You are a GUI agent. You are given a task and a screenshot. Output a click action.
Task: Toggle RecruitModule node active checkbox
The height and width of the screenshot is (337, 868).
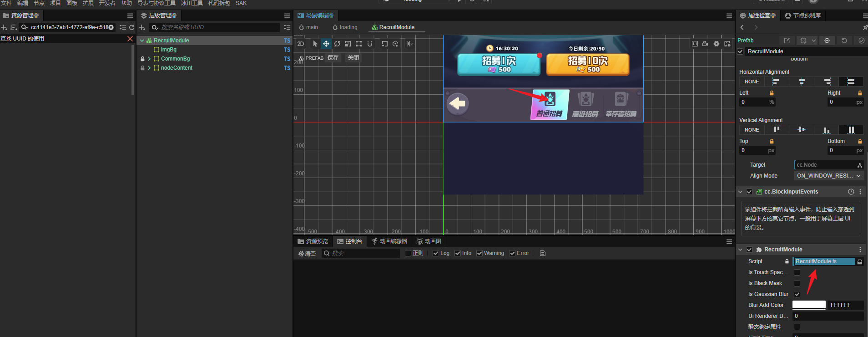pyautogui.click(x=741, y=51)
